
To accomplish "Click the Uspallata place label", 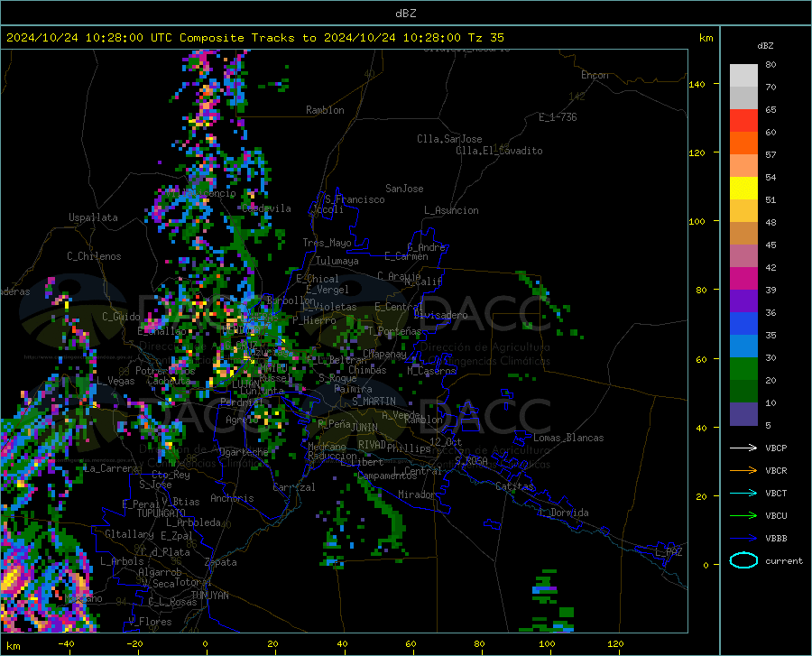I will point(93,217).
